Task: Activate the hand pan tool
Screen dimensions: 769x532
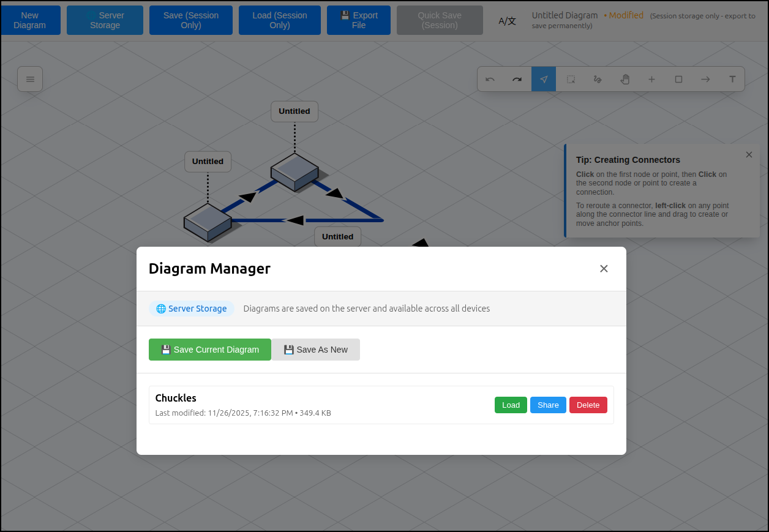Action: (625, 80)
